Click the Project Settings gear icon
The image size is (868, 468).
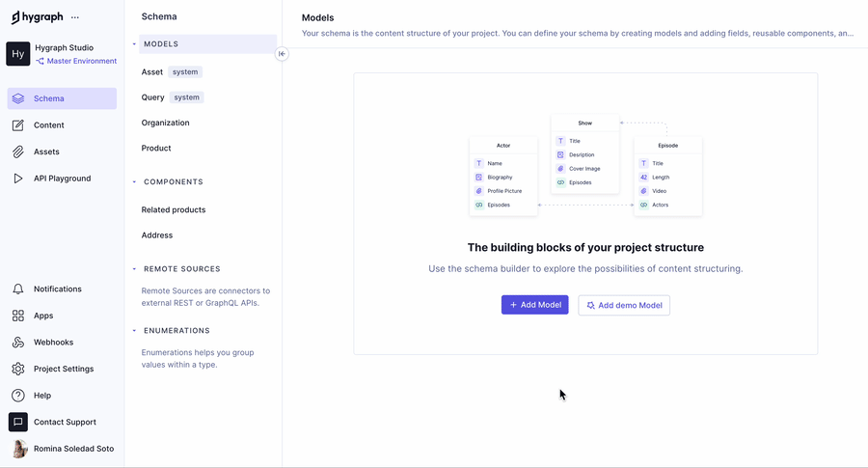point(18,369)
